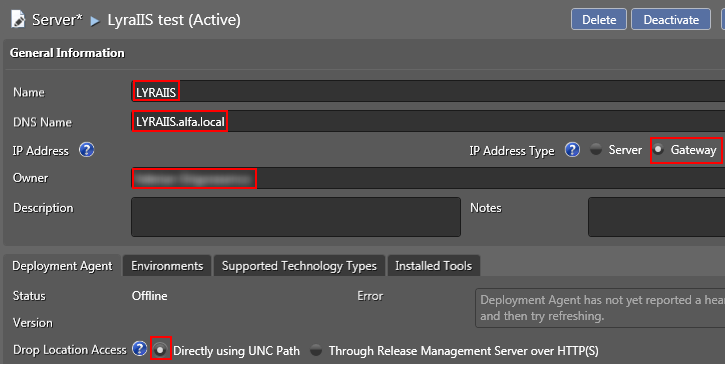Screen dimensions: 725x365
Task: Click into the DNS Name field
Action: point(428,121)
